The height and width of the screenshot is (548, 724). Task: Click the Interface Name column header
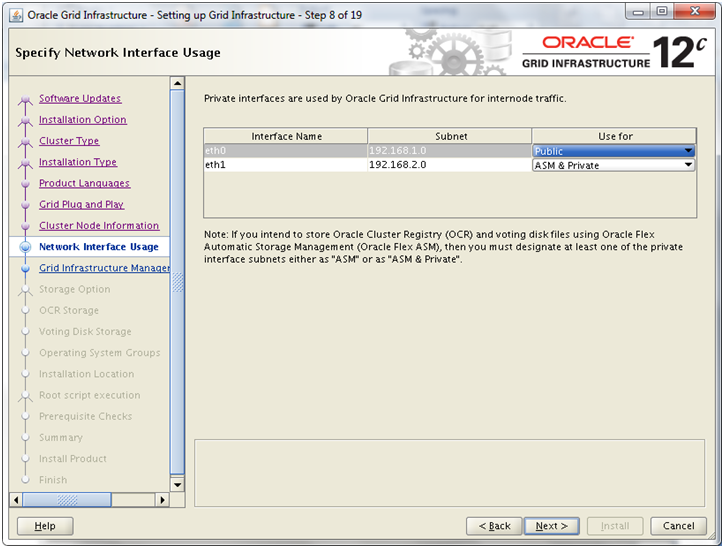click(x=286, y=136)
